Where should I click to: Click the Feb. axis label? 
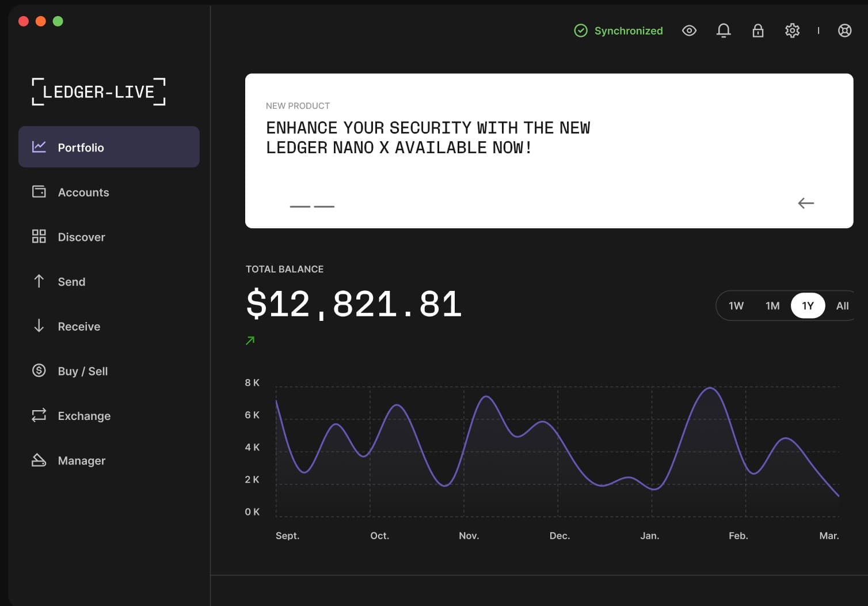point(738,536)
